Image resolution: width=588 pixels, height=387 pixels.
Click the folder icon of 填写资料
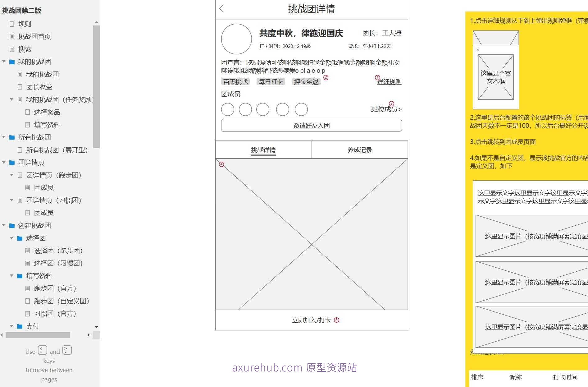tap(20, 276)
